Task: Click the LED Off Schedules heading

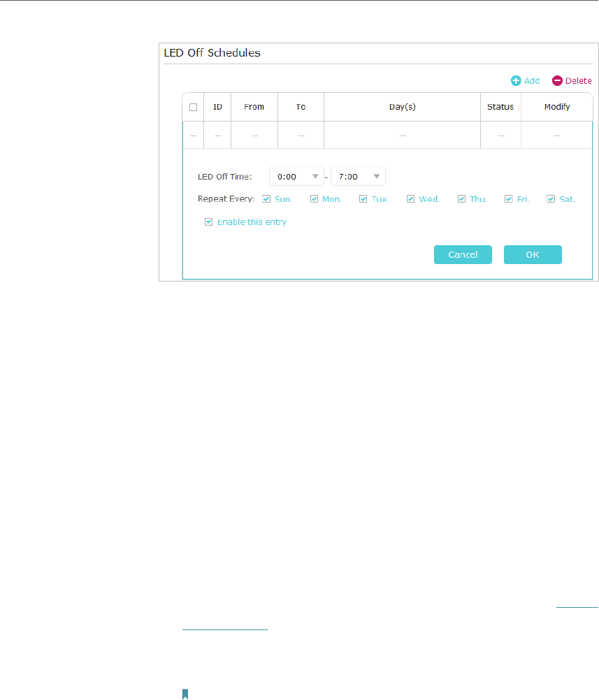Action: [212, 52]
